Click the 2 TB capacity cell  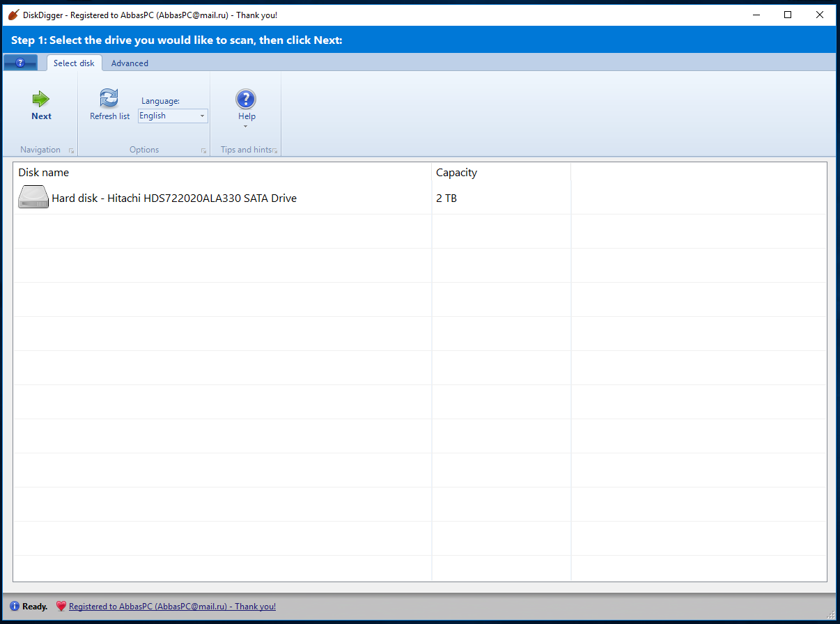click(x=446, y=198)
